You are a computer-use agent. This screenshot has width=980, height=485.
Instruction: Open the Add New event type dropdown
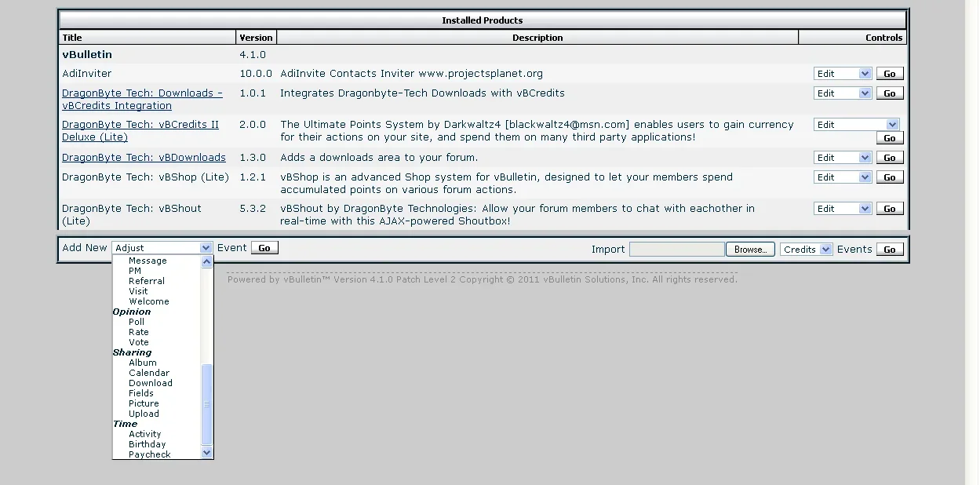tap(162, 248)
